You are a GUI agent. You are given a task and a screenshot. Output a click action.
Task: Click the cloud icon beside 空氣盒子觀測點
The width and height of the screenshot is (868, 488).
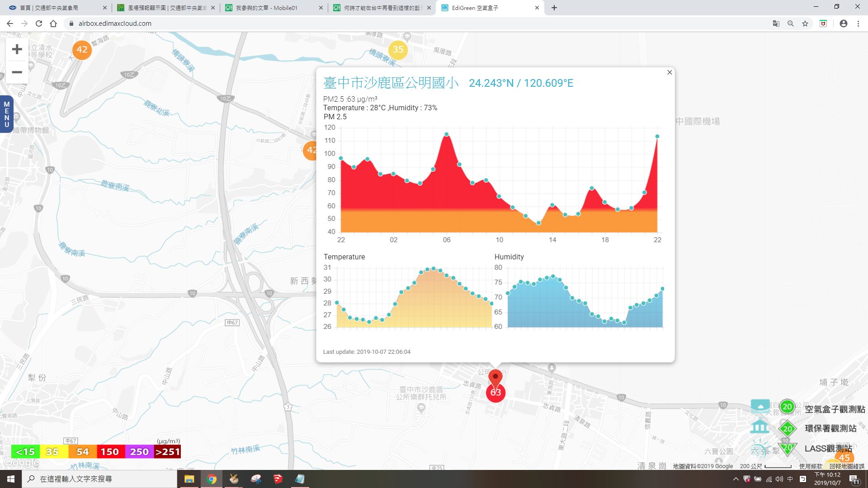pos(760,406)
